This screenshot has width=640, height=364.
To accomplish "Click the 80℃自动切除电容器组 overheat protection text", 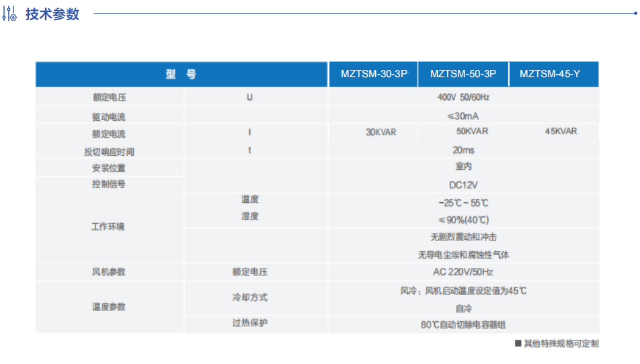I will (463, 324).
